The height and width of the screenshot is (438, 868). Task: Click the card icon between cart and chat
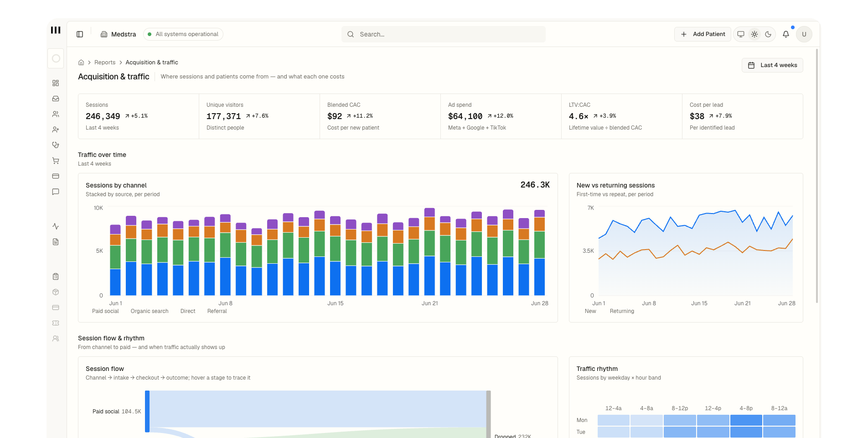point(56,176)
